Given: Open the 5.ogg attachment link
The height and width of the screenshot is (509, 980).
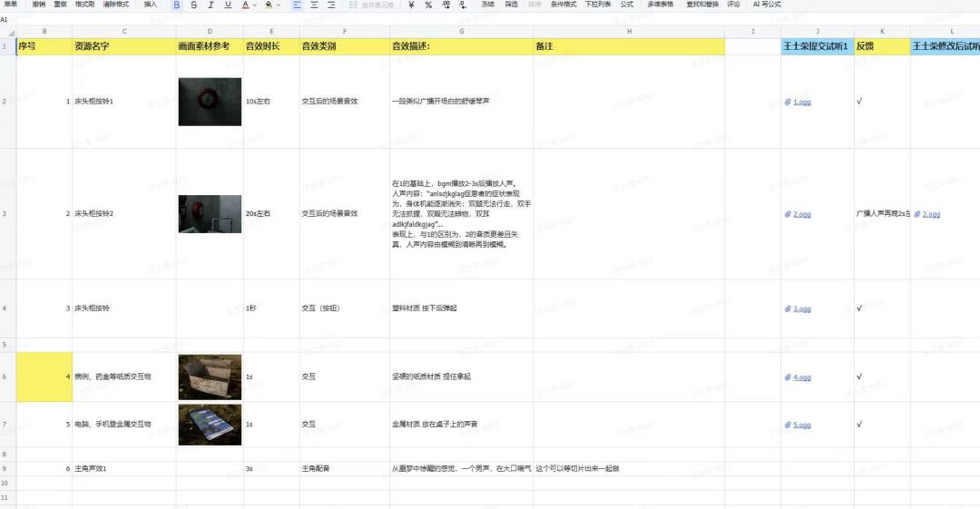Looking at the screenshot, I should coord(802,426).
